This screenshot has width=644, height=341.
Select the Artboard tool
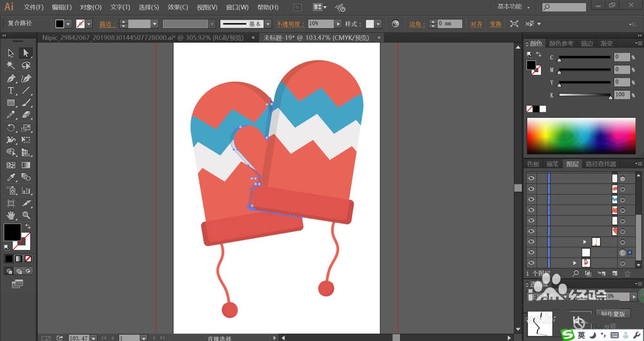11,203
